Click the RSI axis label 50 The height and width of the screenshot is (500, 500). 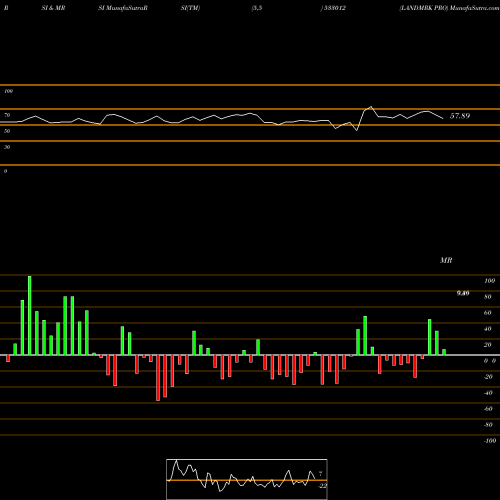coord(7,131)
